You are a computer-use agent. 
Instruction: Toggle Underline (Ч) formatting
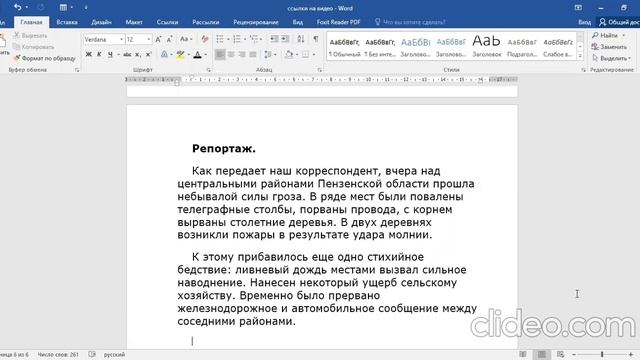(x=110, y=54)
